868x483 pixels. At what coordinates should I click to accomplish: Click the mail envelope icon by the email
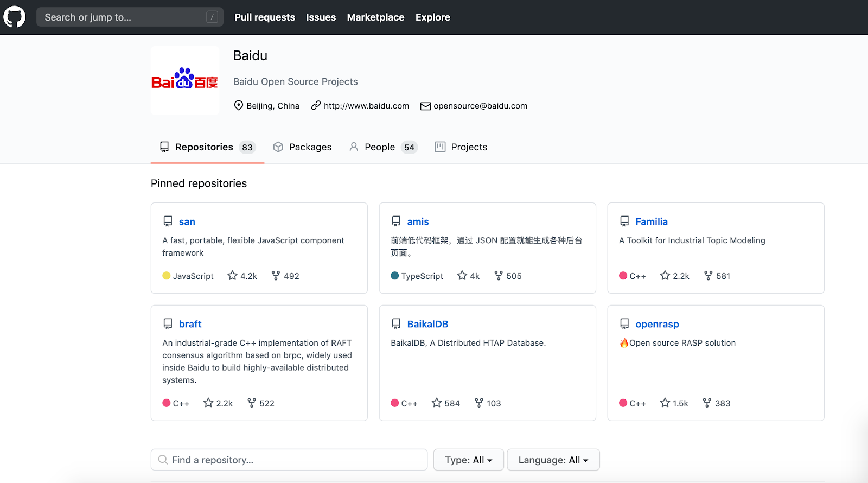click(x=425, y=106)
